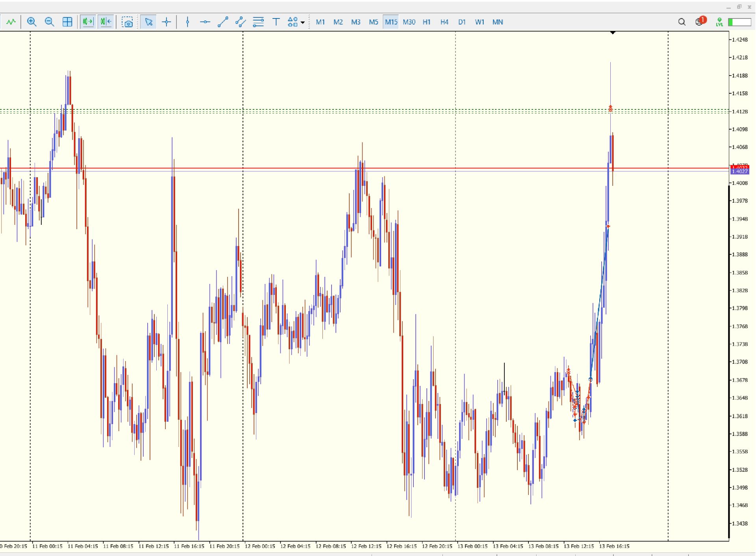Tile windows with the grid icon
This screenshot has width=756, height=556.
pos(67,22)
